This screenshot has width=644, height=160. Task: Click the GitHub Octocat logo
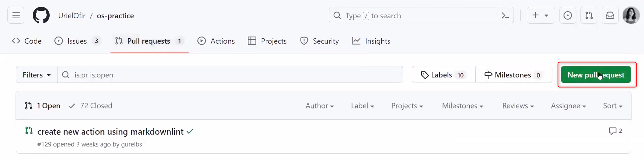click(x=41, y=16)
